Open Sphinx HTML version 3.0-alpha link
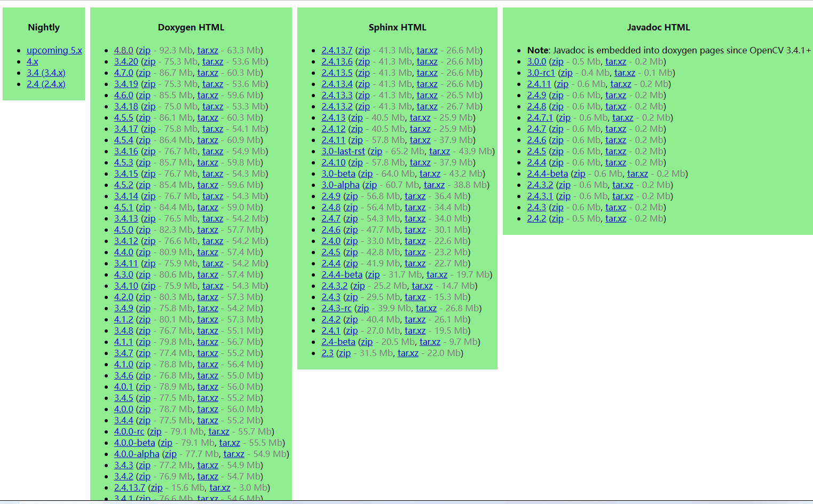This screenshot has height=504, width=813. click(341, 185)
